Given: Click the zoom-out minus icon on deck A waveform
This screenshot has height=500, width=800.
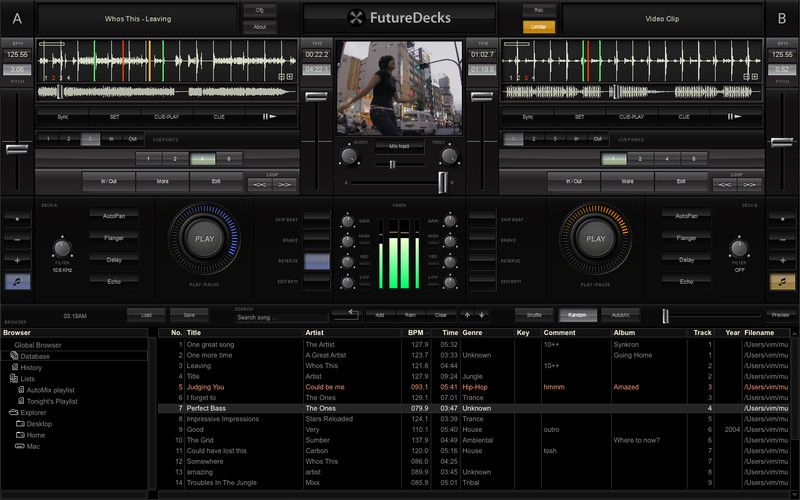Looking at the screenshot, I should click(x=282, y=77).
